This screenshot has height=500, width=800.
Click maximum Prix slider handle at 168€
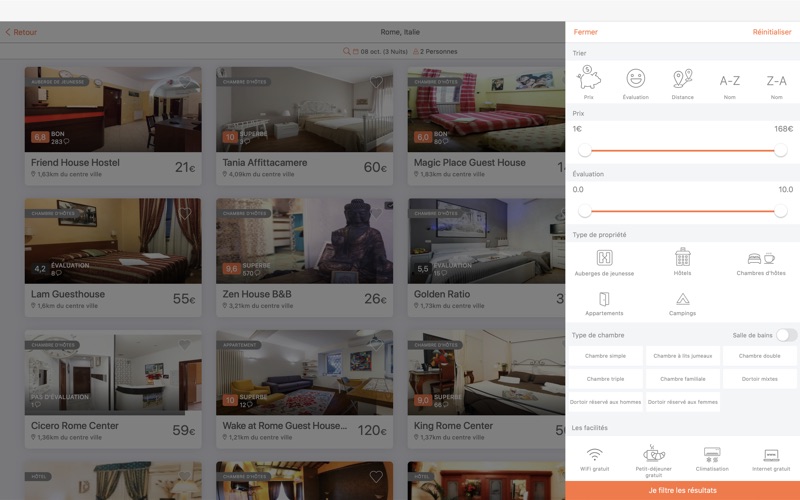coord(780,151)
